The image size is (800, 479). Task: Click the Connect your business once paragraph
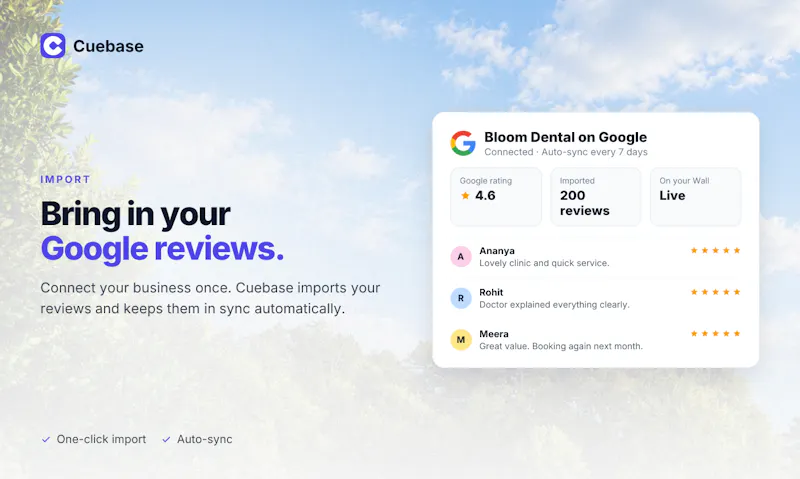pos(210,298)
